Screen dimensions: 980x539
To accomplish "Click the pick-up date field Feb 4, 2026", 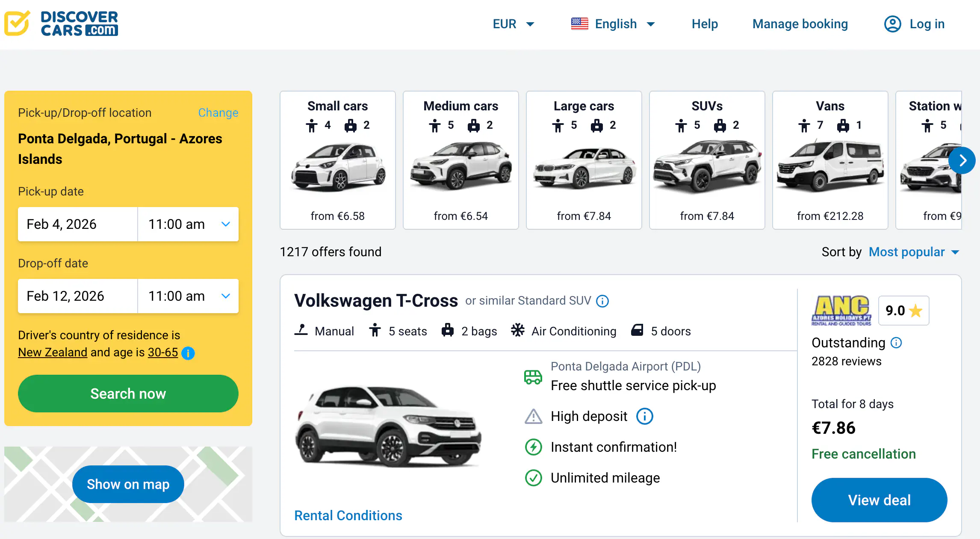I will pyautogui.click(x=78, y=224).
